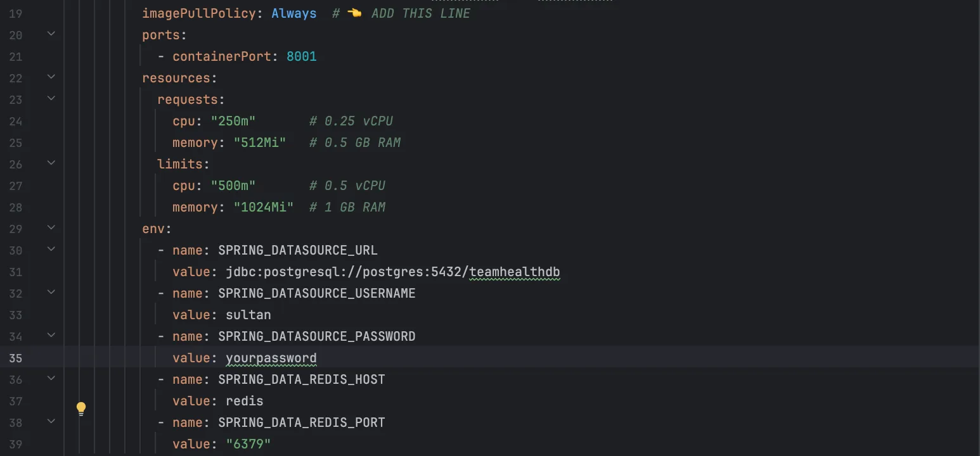
Task: Fold the requests section at line 23
Action: coord(51,98)
